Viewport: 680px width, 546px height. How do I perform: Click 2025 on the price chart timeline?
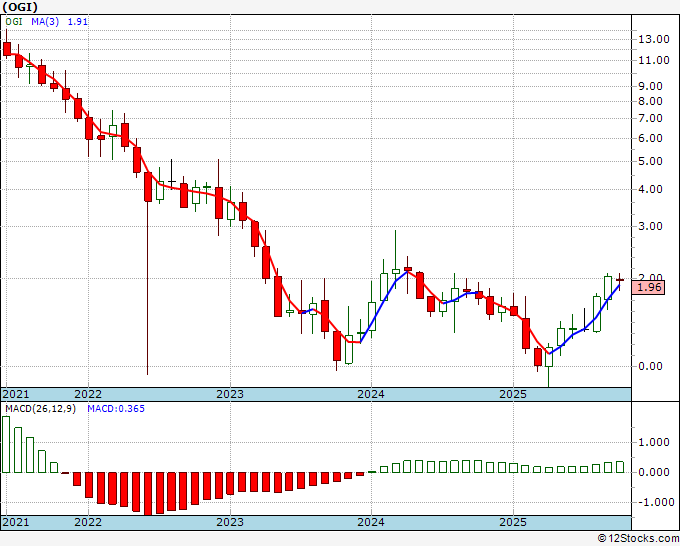click(513, 394)
